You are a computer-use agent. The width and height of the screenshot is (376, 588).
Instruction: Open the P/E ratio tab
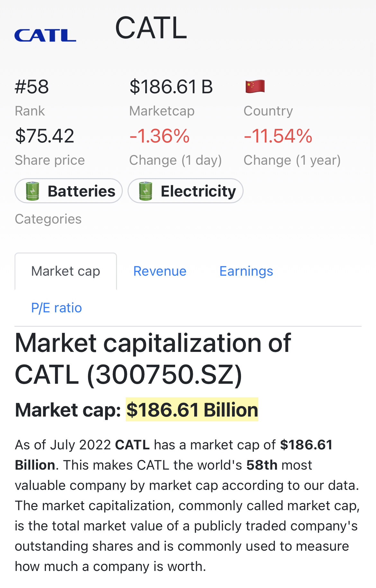click(x=57, y=308)
